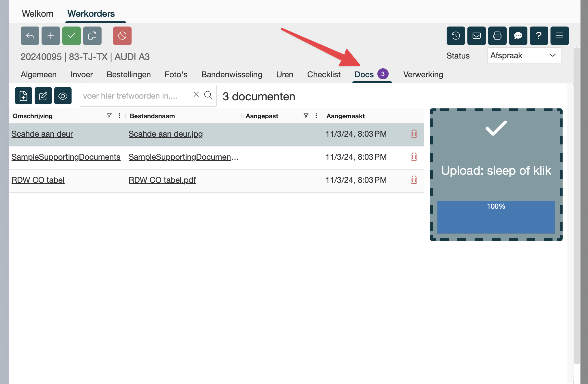The width and height of the screenshot is (588, 384).
Task: Click the 100% upload progress bar
Action: tap(496, 217)
